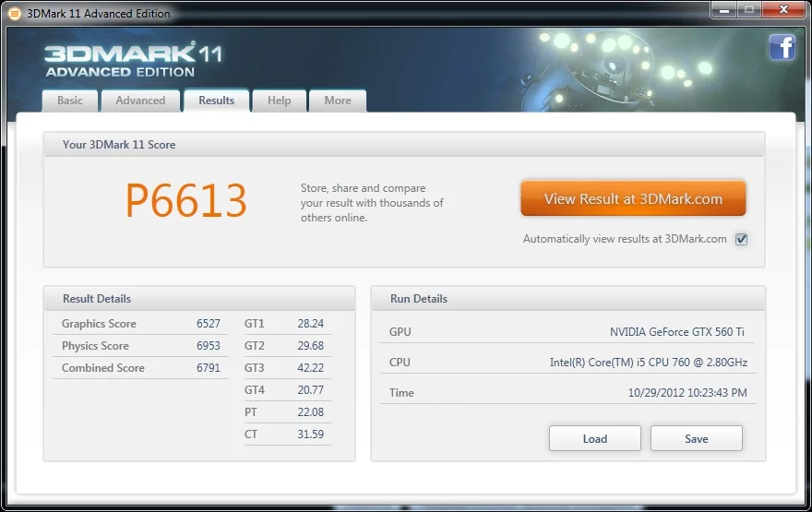Close the 3DMark 11 window
The image size is (812, 512).
783,10
